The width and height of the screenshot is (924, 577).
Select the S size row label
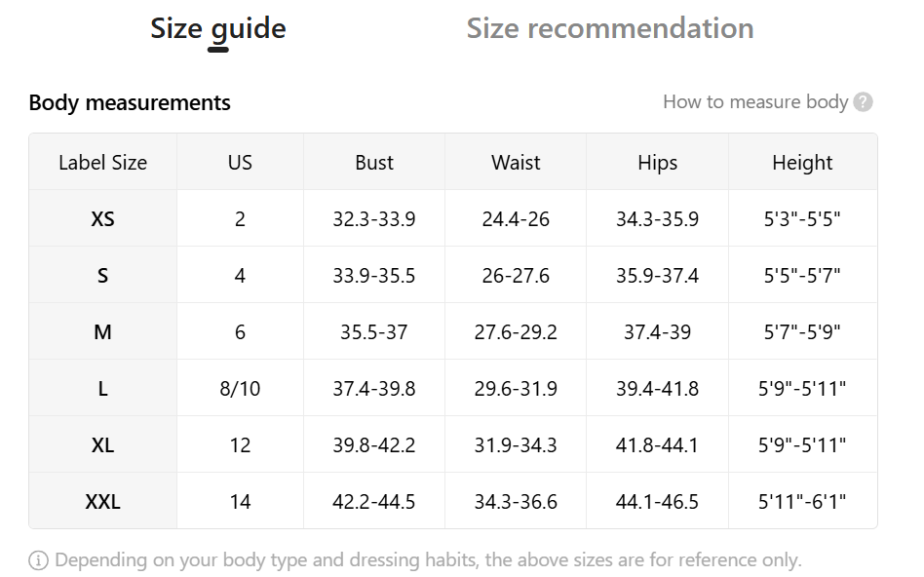click(x=102, y=276)
